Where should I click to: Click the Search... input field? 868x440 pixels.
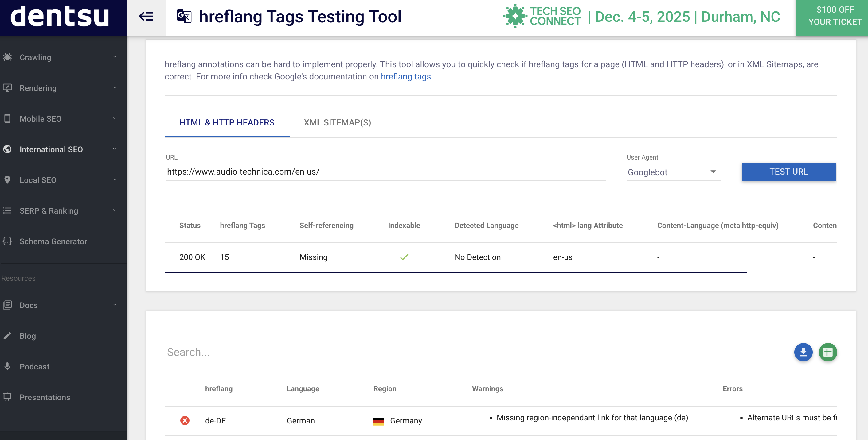click(476, 352)
